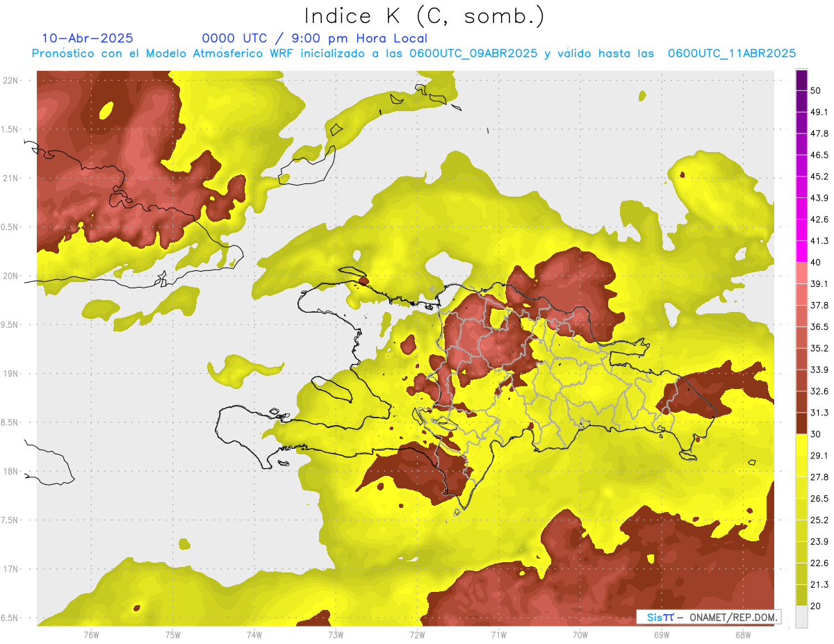Click the legend value '39.1'
This screenshot has height=644, width=834.
tap(819, 283)
